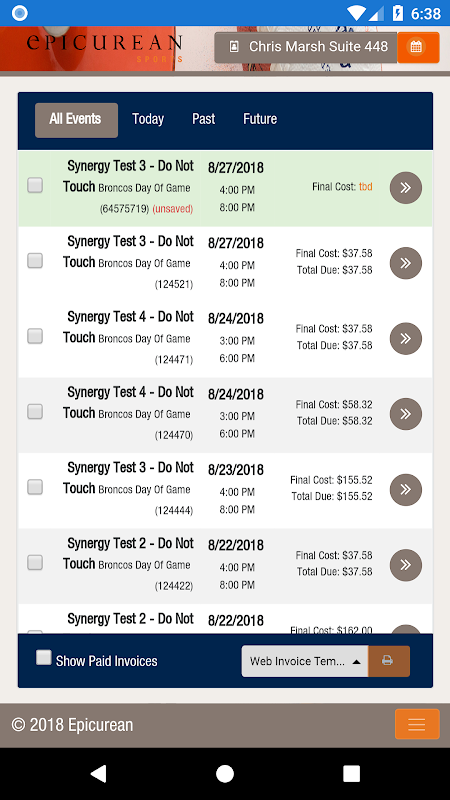Select the All Events tab
450x800 pixels.
(x=76, y=120)
